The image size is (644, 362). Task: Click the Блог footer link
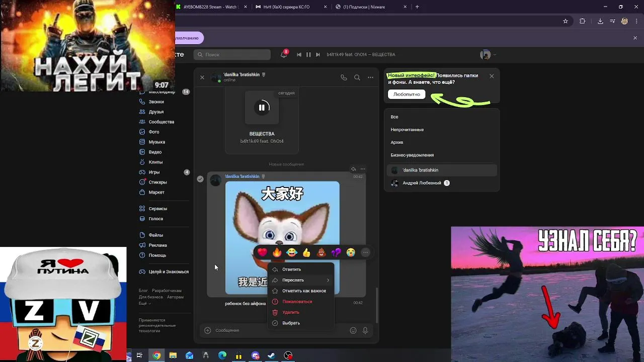(x=143, y=291)
